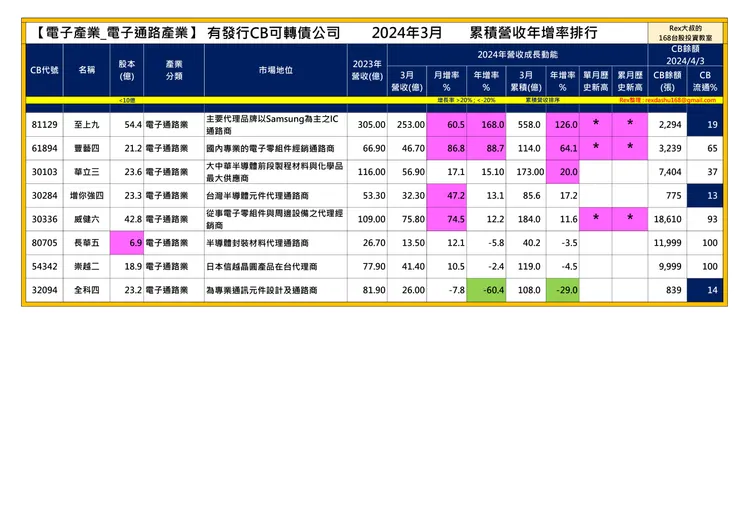Click the highlighted 6.9 capital cell
Viewport: 740px width, 523px height.
click(126, 243)
